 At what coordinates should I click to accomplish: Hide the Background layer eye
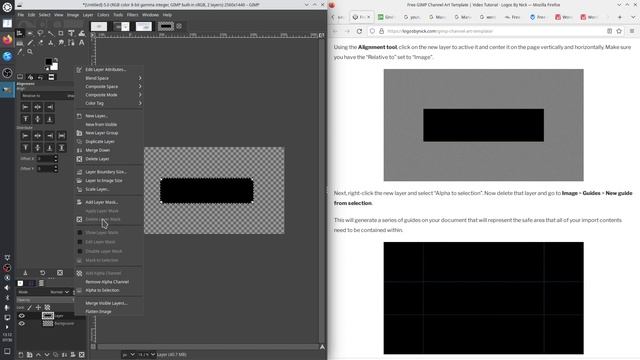[x=22, y=324]
